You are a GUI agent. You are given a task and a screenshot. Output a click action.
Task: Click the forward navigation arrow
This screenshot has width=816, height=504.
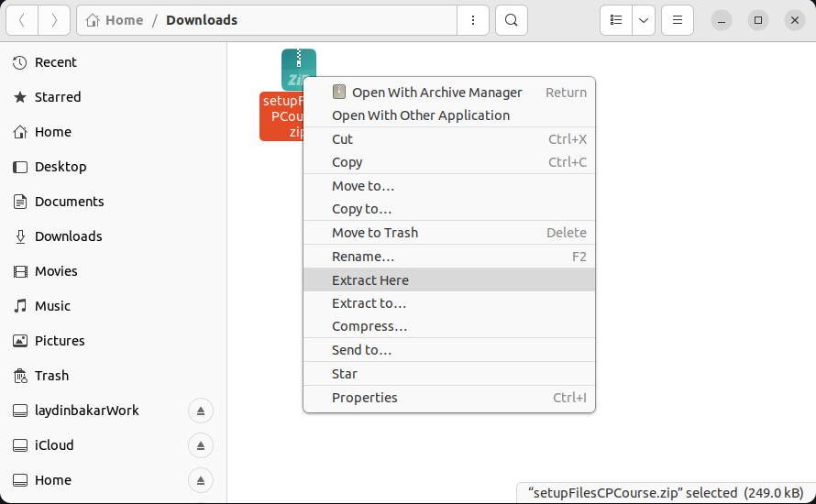pos(54,20)
